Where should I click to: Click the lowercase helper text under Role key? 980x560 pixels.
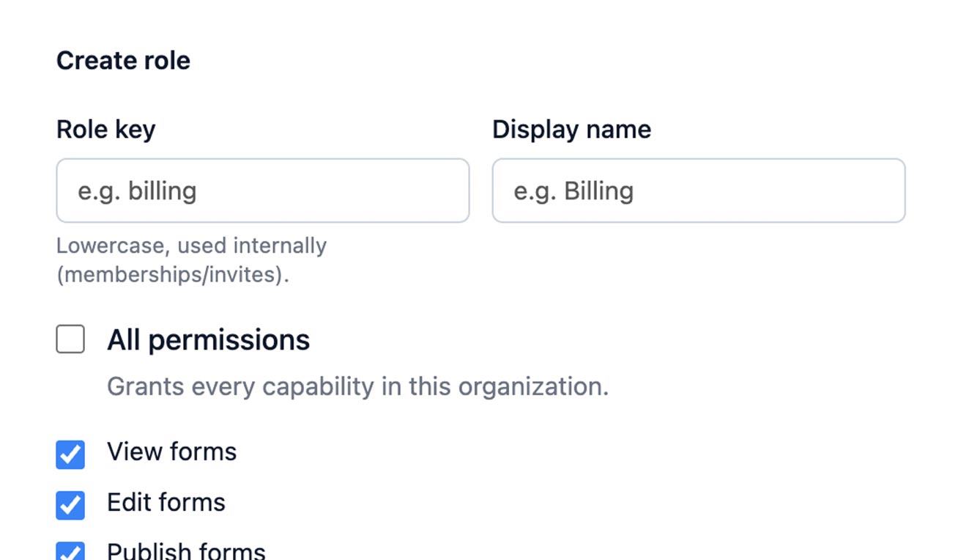click(191, 260)
